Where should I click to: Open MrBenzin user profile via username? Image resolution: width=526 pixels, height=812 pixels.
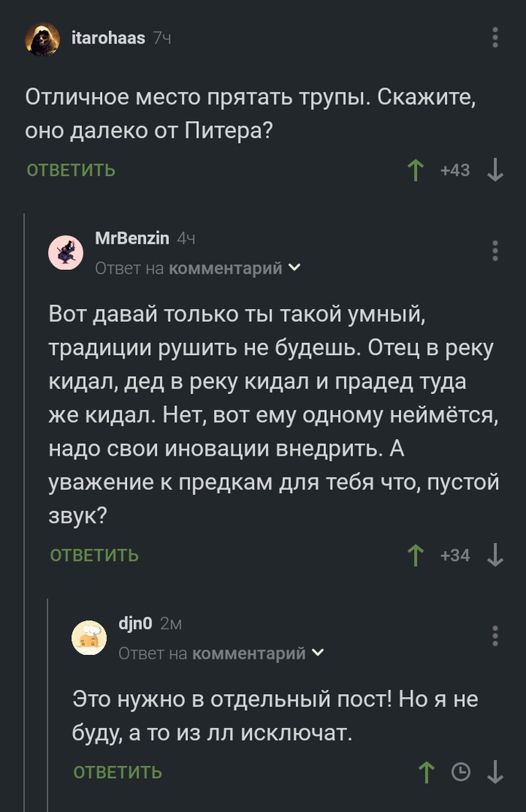coord(132,238)
